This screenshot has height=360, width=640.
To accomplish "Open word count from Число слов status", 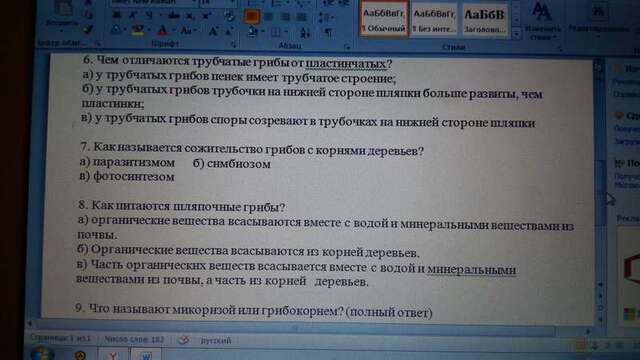I will click(134, 340).
